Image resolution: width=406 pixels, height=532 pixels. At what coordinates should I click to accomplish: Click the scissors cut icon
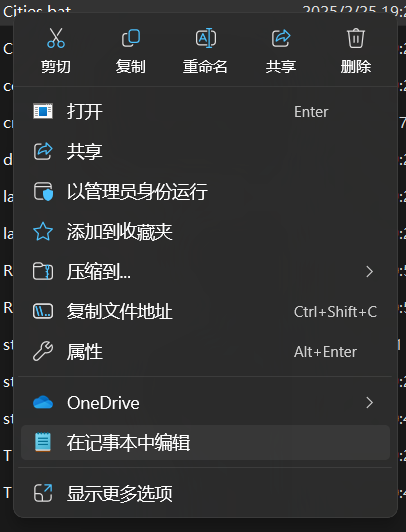pyautogui.click(x=56, y=38)
